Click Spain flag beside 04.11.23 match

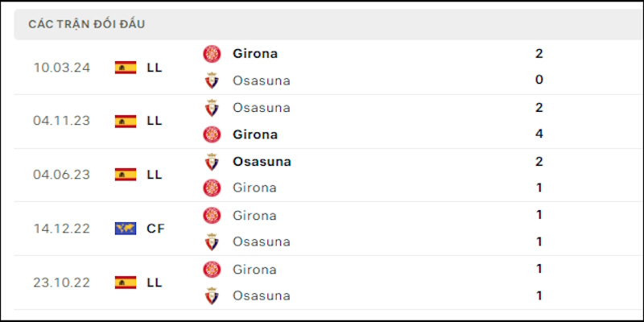pyautogui.click(x=126, y=122)
